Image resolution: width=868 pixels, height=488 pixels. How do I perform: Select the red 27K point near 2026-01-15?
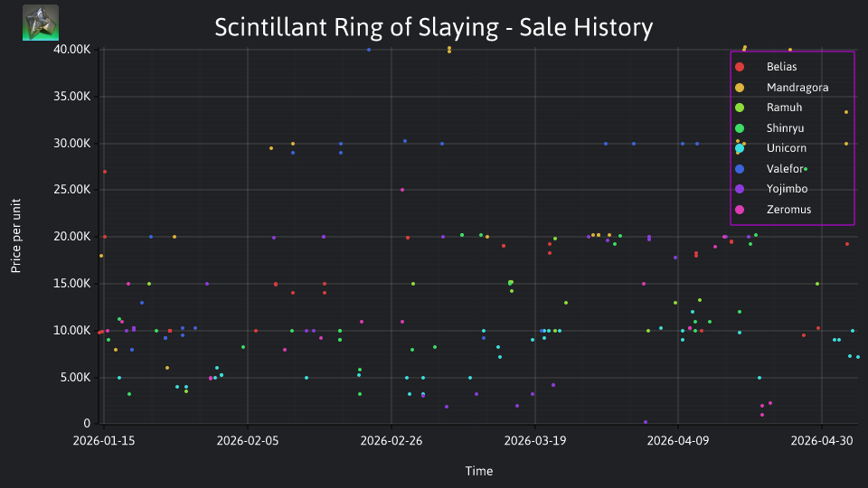pos(105,172)
